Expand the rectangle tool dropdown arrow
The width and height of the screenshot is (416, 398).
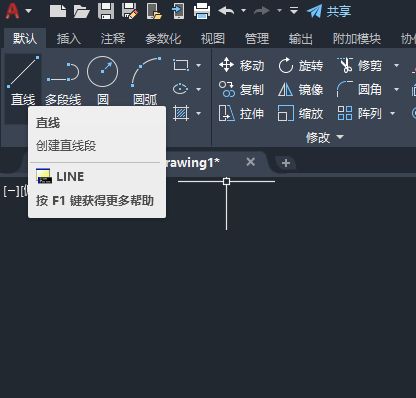[198, 65]
